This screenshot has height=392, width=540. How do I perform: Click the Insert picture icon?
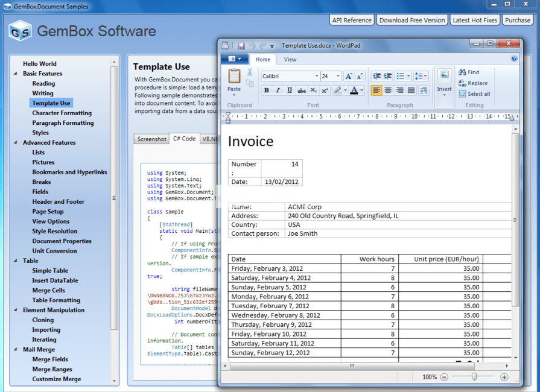tap(444, 74)
